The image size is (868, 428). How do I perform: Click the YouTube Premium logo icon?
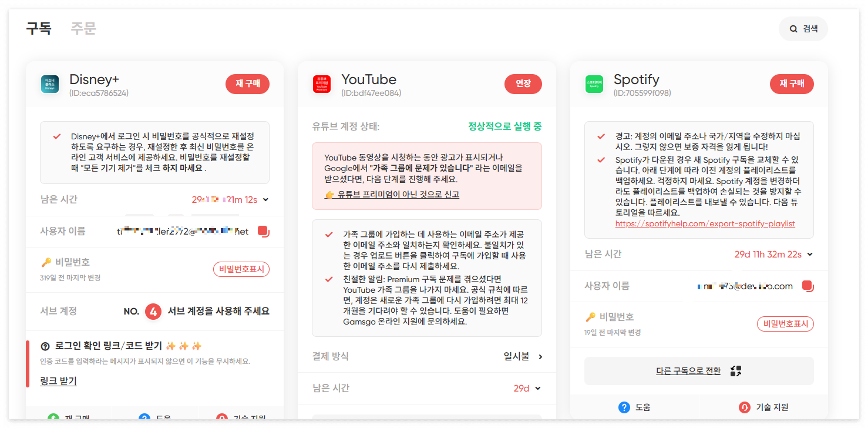[321, 85]
